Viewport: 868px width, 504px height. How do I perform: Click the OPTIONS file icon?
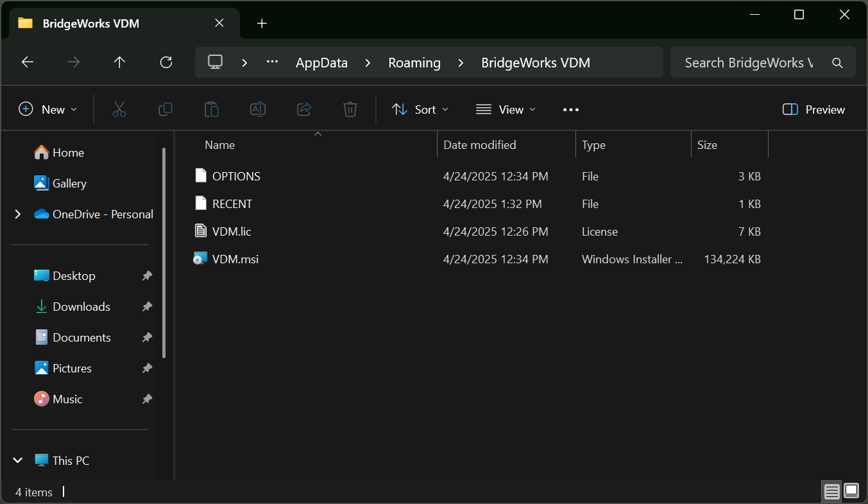201,176
